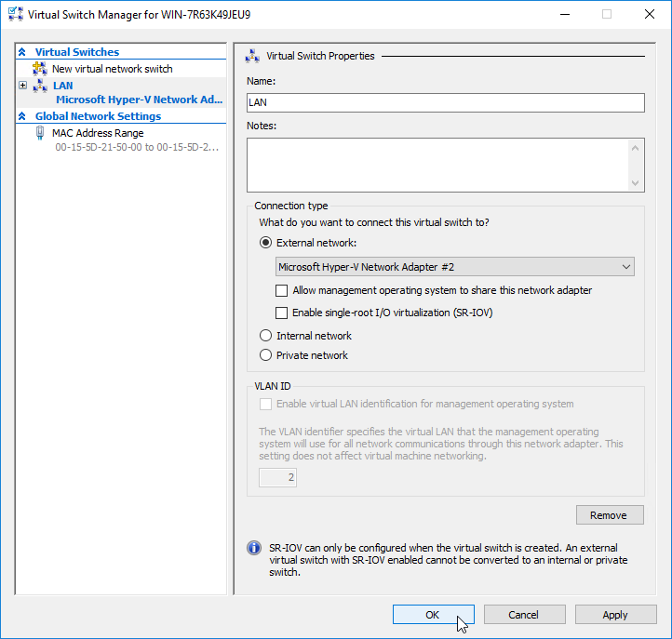
Task: Enable management OS sharing of network adapter
Action: pyautogui.click(x=281, y=290)
